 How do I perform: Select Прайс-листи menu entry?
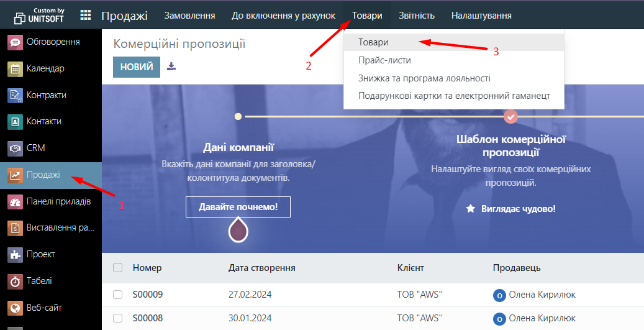(x=384, y=60)
